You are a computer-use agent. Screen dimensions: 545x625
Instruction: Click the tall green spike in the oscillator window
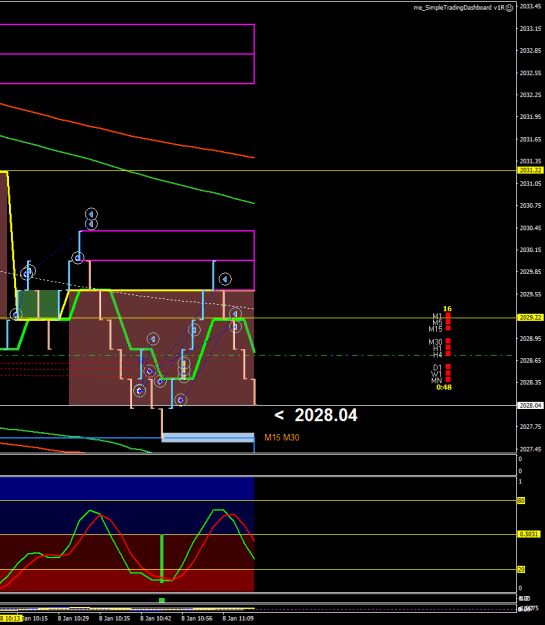[162, 558]
